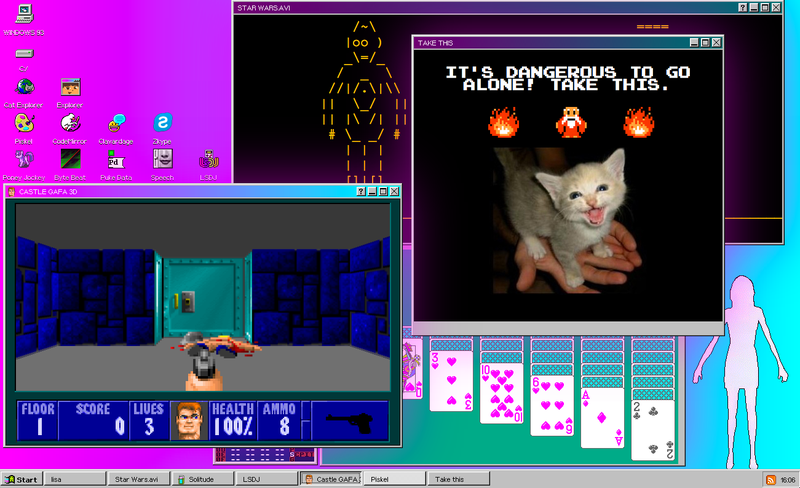The width and height of the screenshot is (800, 488).
Task: Click the pink woman silhouette on the desktop
Action: (x=742, y=372)
